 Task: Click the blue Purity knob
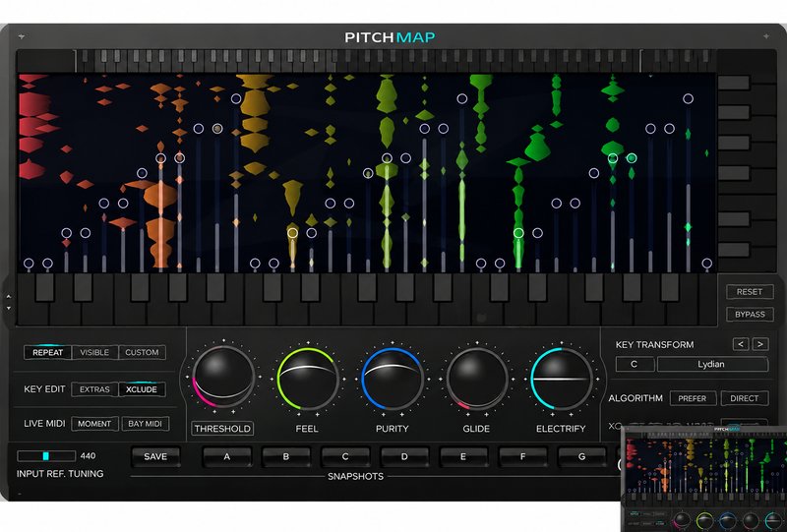(392, 378)
